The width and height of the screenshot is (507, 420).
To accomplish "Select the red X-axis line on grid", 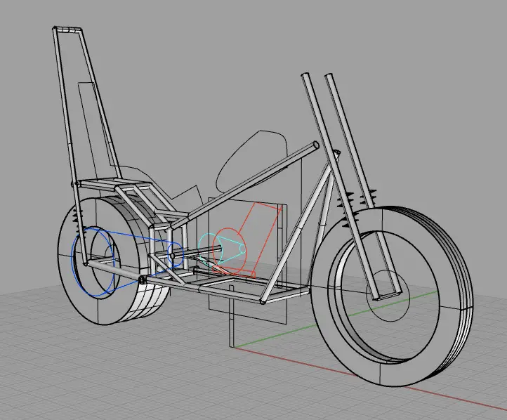I will point(372,379).
